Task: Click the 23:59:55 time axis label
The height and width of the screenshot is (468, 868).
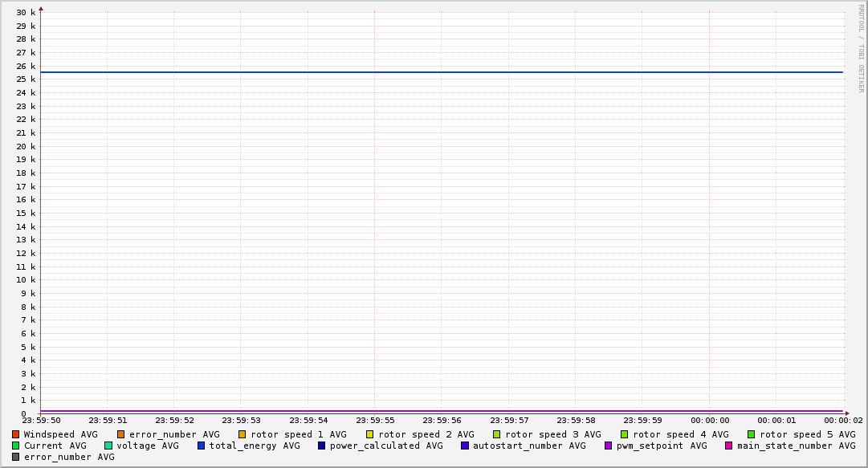Action: (375, 420)
